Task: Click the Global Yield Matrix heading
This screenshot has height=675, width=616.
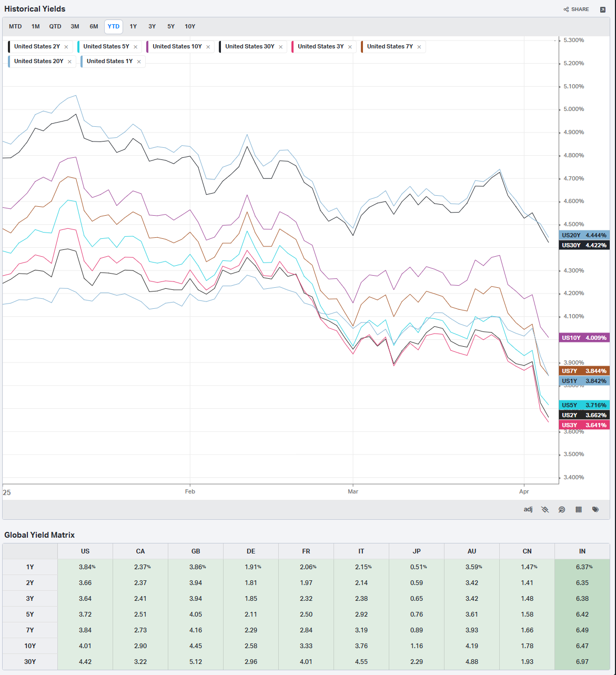Action: [39, 535]
